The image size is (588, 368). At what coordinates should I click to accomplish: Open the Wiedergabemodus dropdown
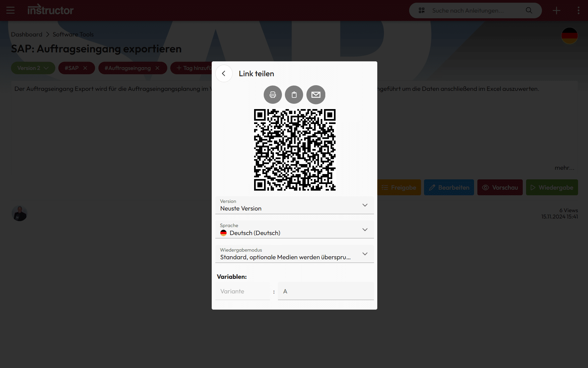365,254
